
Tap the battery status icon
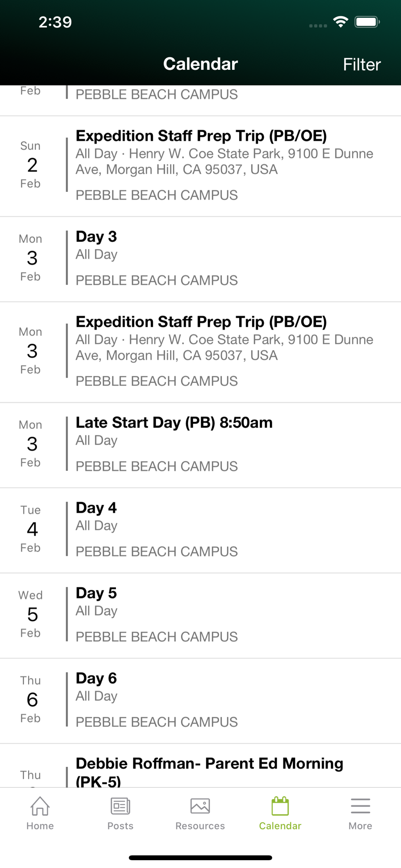[367, 22]
